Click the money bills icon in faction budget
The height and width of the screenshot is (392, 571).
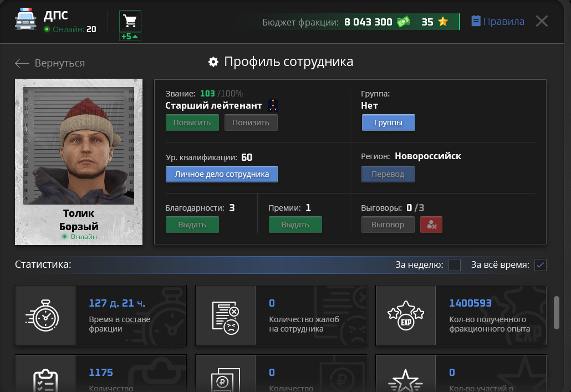click(x=403, y=21)
